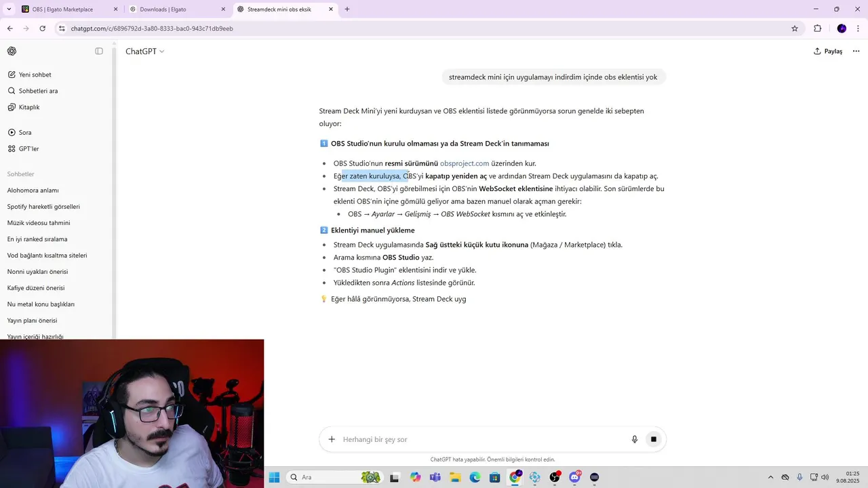Open chat "Vod bağlantı kısaltma siteleri"
Image resolution: width=868 pixels, height=488 pixels.
coord(47,256)
